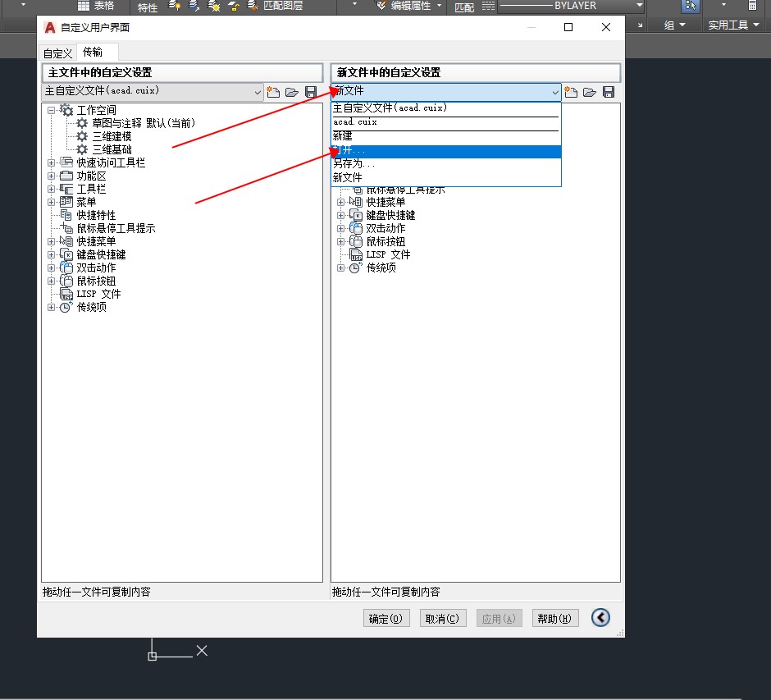The height and width of the screenshot is (700, 771).
Task: Switch to the 自定义 tab
Action: 58,53
